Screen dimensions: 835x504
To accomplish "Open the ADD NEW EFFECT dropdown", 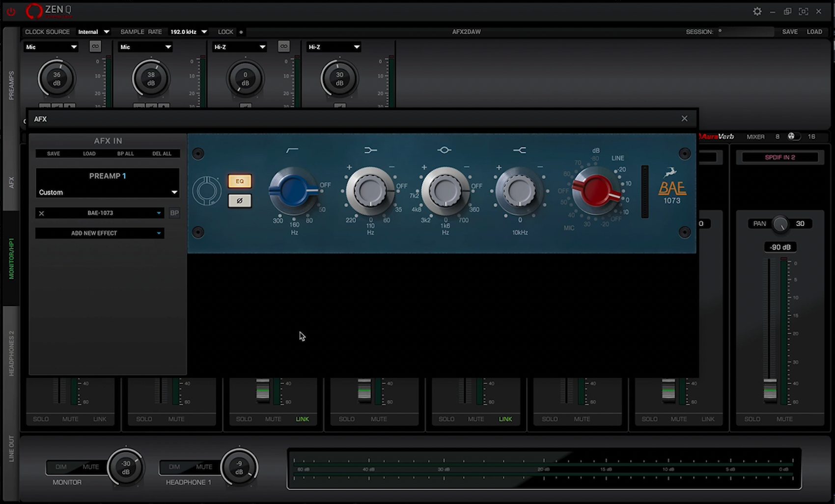I will coord(100,233).
